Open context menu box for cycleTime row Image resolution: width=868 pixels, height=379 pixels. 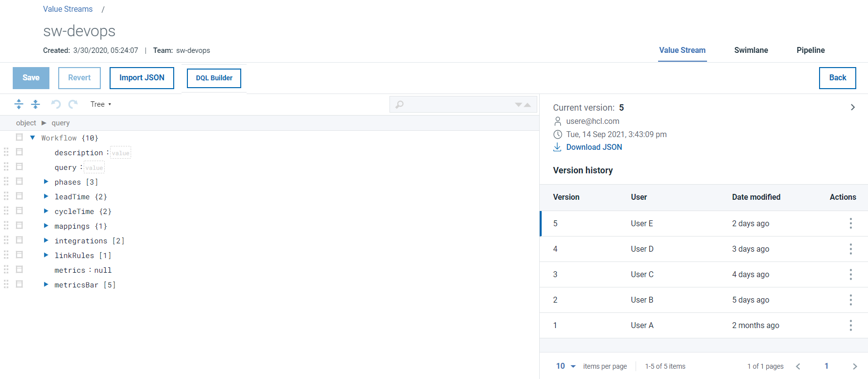[20, 211]
